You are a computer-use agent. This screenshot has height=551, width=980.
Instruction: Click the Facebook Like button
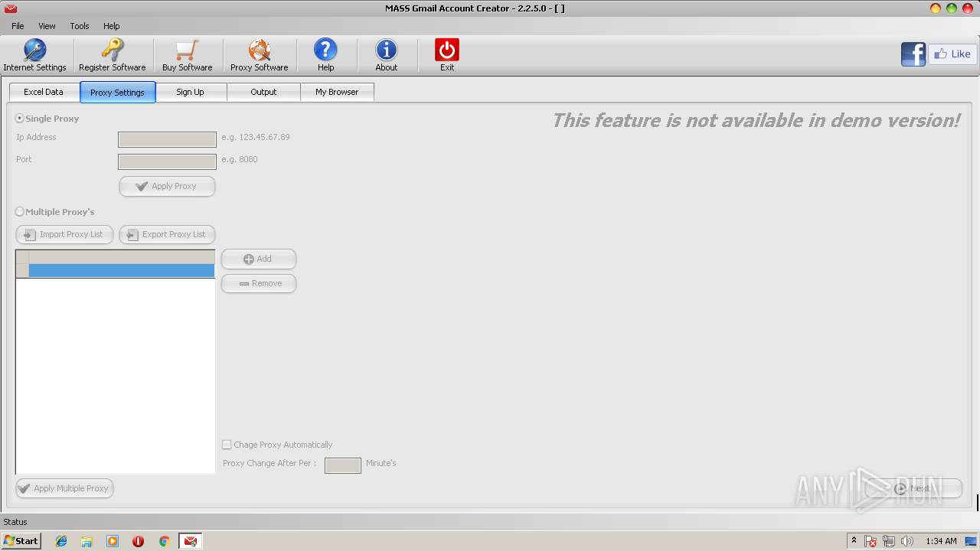(952, 54)
